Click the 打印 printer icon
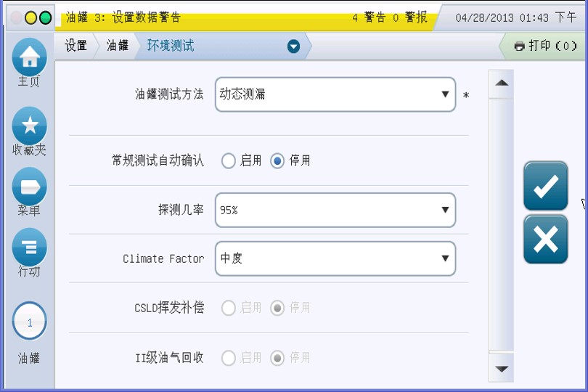This screenshot has height=392, width=588. tap(519, 46)
